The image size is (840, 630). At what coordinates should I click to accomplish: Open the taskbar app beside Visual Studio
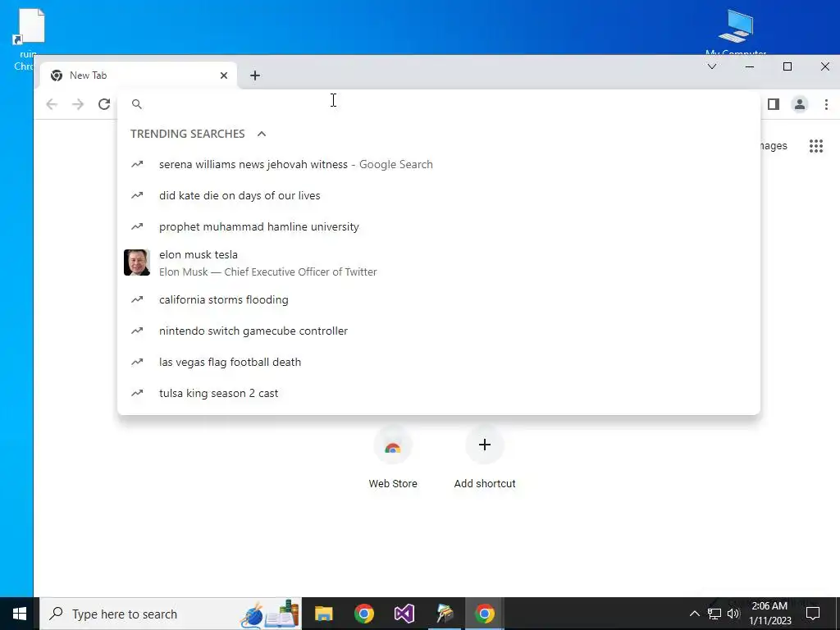pyautogui.click(x=444, y=614)
